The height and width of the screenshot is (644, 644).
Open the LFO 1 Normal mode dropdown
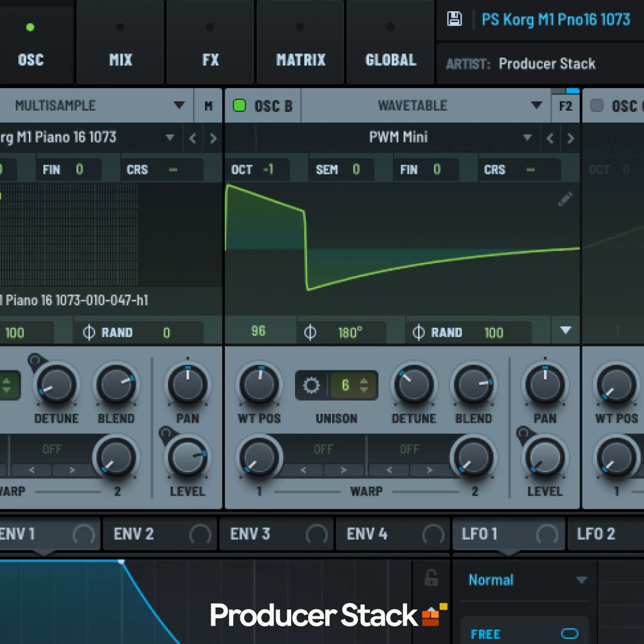pos(581,580)
